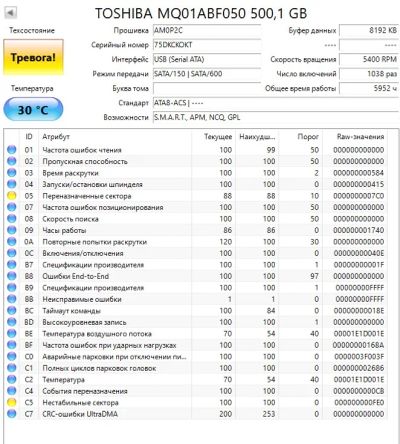Select the blue status icon for attribute B9
This screenshot has height=444, width=400.
12,288
